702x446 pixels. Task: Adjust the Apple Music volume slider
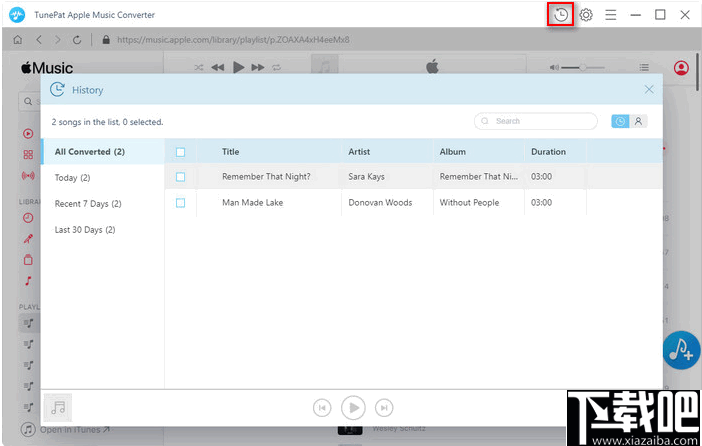[x=583, y=68]
